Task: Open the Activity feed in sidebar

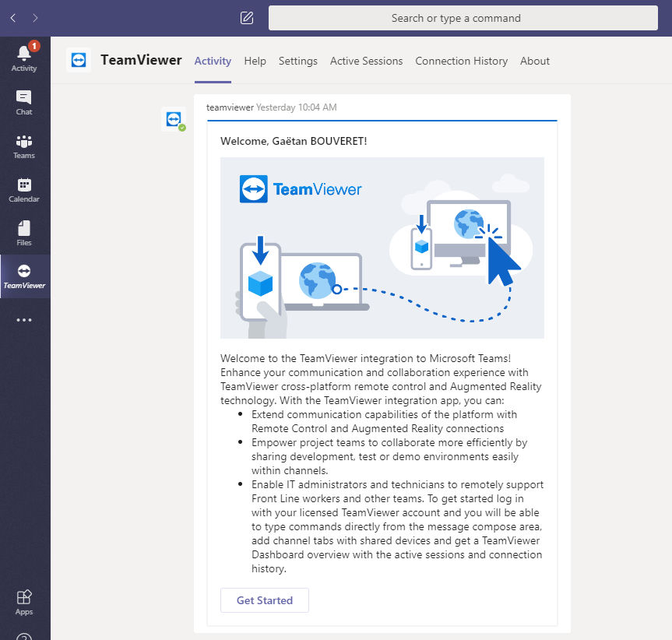Action: click(24, 58)
